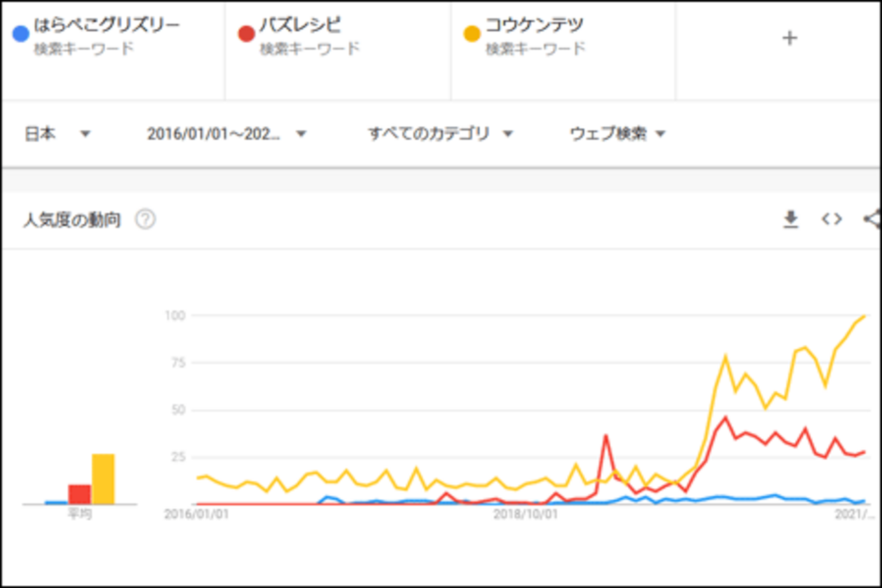Image resolution: width=882 pixels, height=588 pixels.
Task: Open the 日本 region dropdown
Action: coord(57,134)
